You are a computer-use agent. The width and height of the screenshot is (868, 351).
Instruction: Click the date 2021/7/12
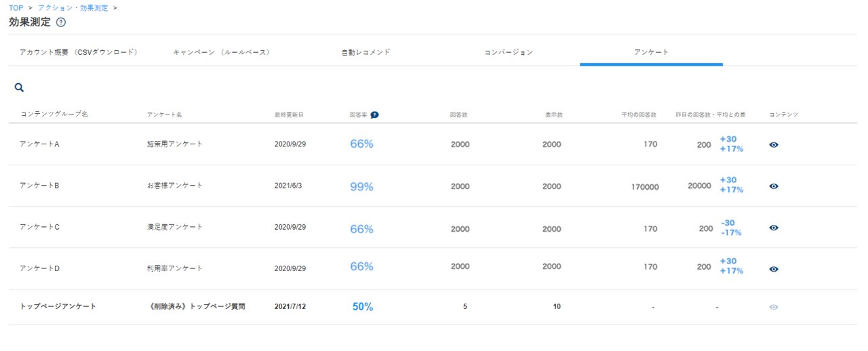tap(290, 306)
